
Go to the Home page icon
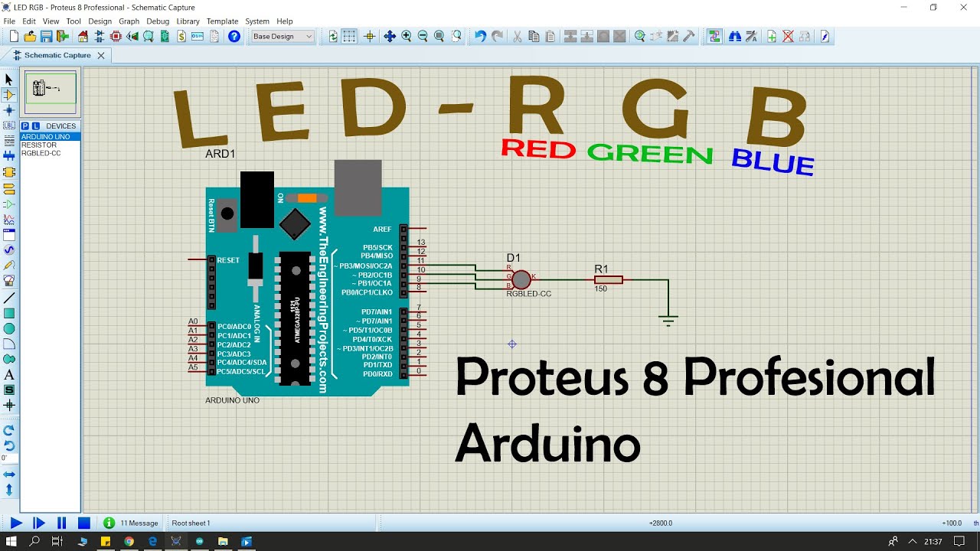[83, 36]
